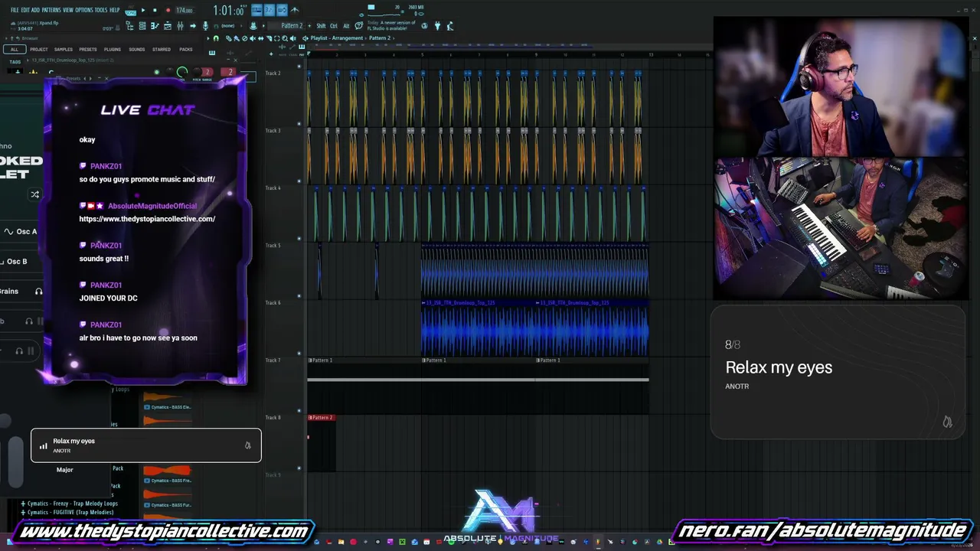Open the OPTIONS menu
The height and width of the screenshot is (551, 980).
[x=83, y=10]
